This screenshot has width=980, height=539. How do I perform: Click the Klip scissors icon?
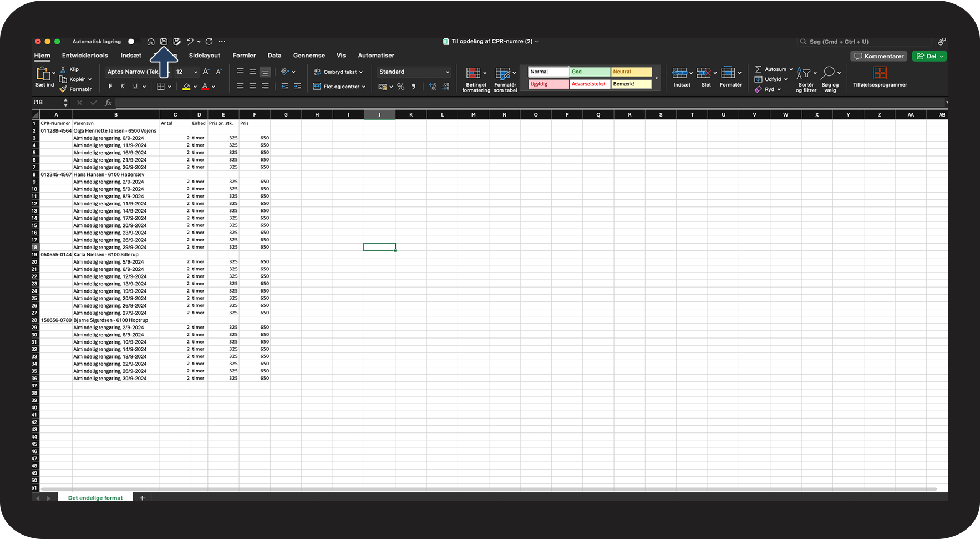pyautogui.click(x=63, y=69)
